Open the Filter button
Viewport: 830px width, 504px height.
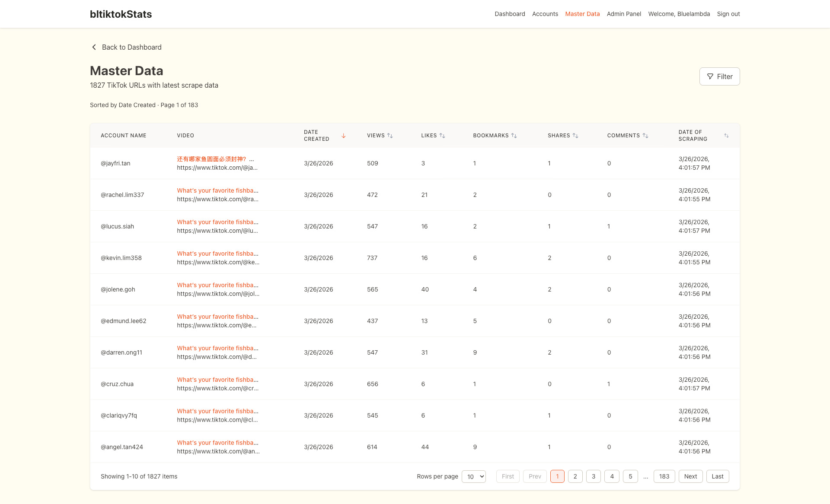pos(719,76)
